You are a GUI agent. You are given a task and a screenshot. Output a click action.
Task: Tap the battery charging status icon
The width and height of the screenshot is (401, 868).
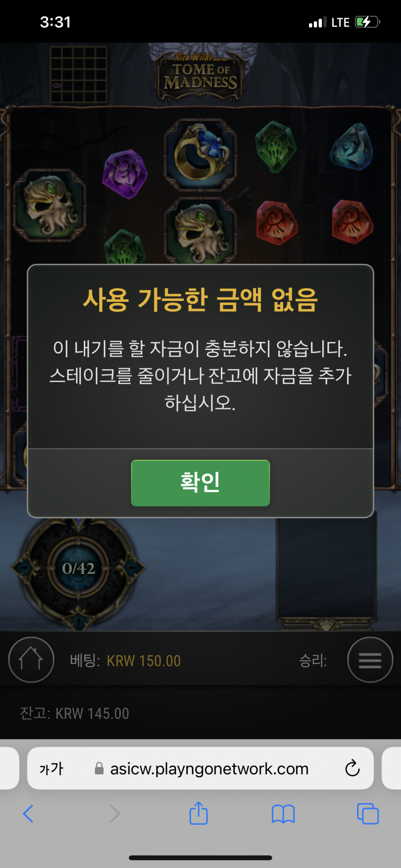pyautogui.click(x=368, y=22)
